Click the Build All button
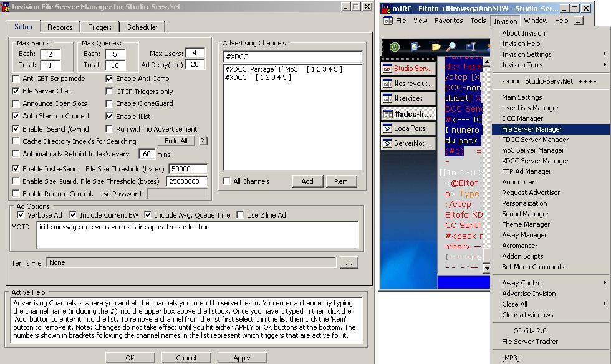 [x=176, y=141]
